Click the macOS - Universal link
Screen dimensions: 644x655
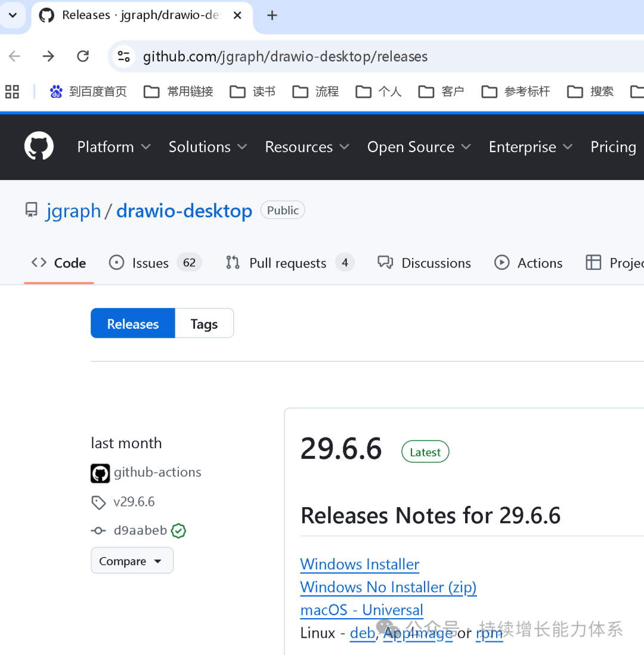(361, 610)
